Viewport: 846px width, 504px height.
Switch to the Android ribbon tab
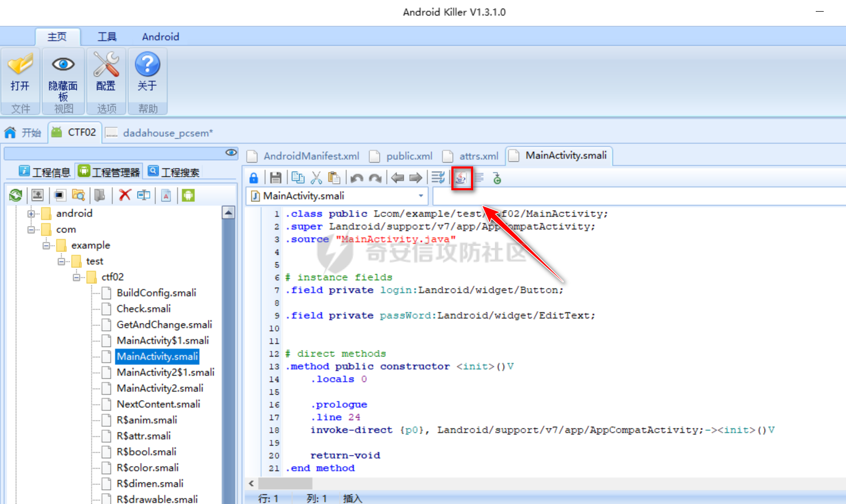point(160,37)
